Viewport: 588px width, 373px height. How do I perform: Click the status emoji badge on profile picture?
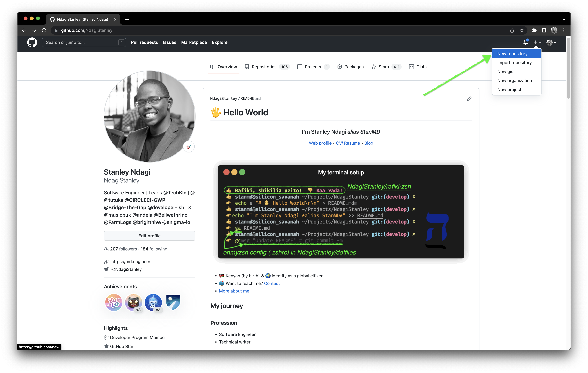[x=189, y=146]
